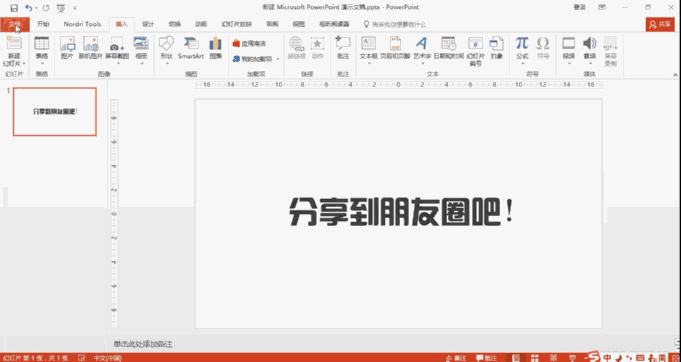Screen dimensions: 681x362
Task: Switch to the View (视图) tab
Action: (298, 24)
